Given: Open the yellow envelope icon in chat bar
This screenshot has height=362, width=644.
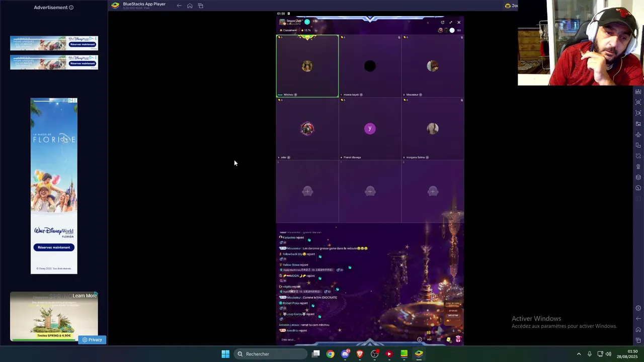Looking at the screenshot, I should (448, 339).
